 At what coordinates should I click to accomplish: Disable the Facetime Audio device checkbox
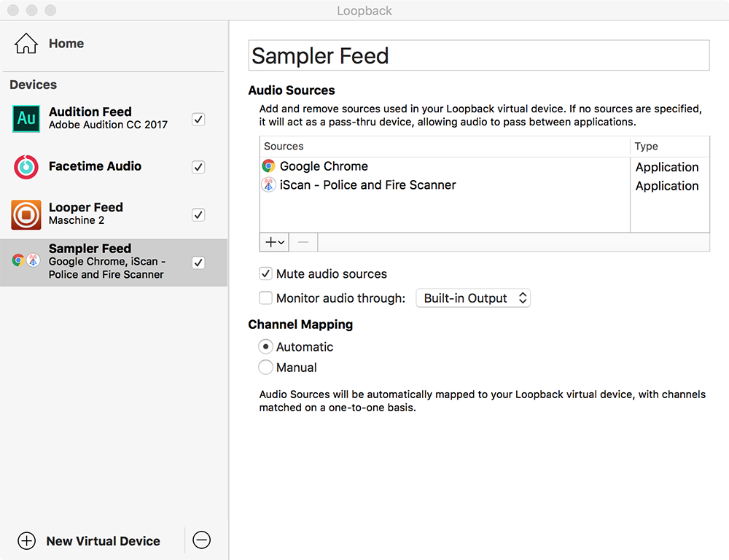click(x=198, y=167)
